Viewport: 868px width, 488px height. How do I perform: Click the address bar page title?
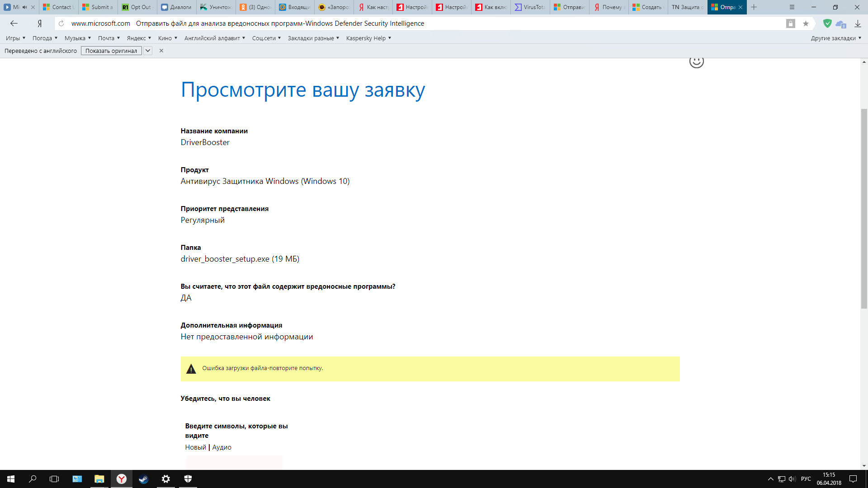pyautogui.click(x=280, y=23)
